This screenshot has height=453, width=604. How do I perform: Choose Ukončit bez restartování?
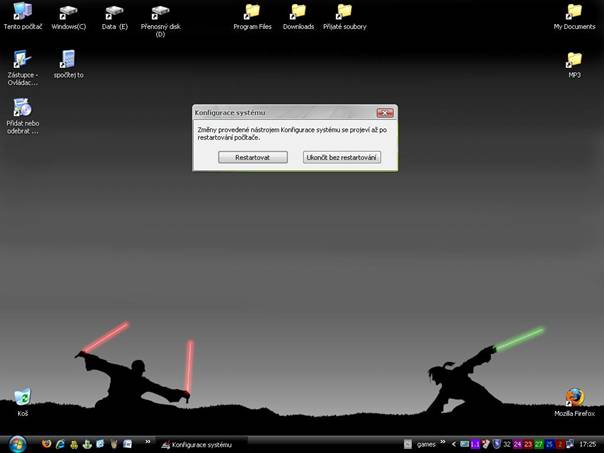point(342,157)
